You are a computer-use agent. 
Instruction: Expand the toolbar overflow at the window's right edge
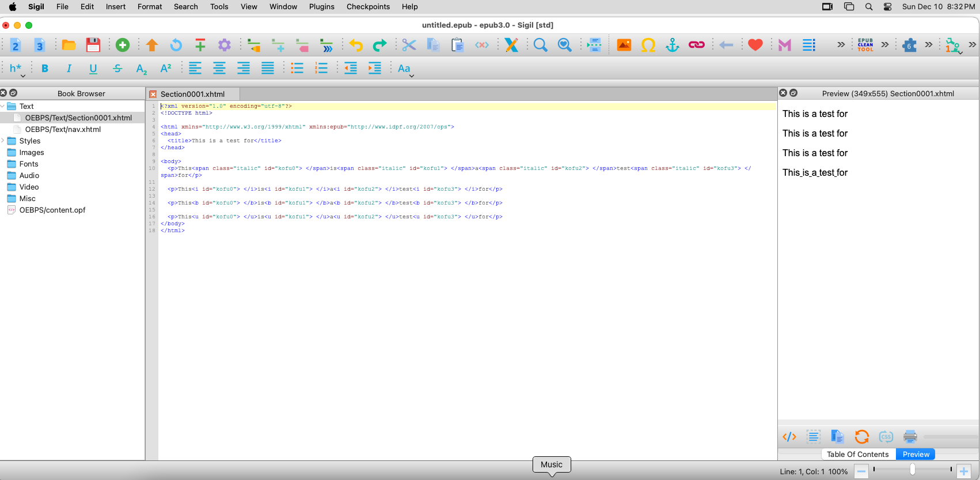(973, 44)
